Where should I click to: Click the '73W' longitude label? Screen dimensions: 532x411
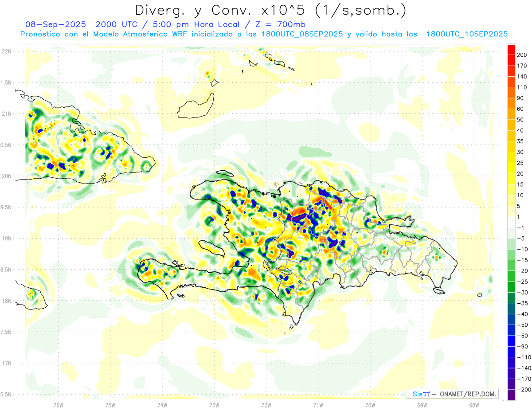pyautogui.click(x=214, y=405)
